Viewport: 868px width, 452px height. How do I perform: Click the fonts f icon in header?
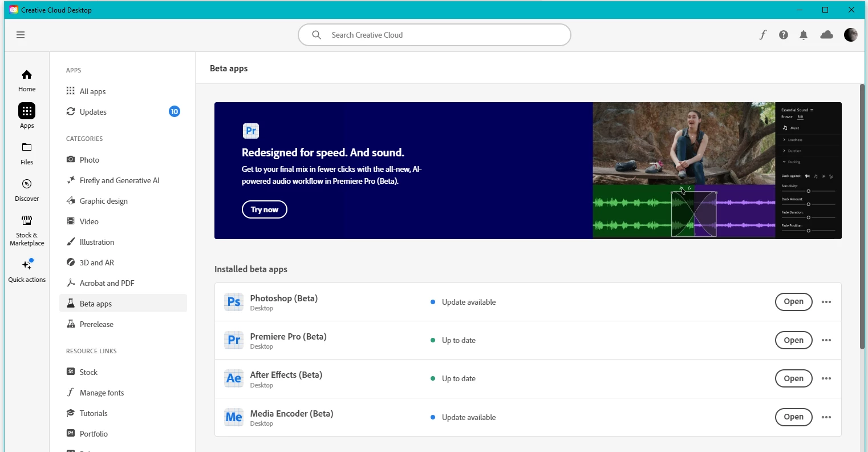762,35
